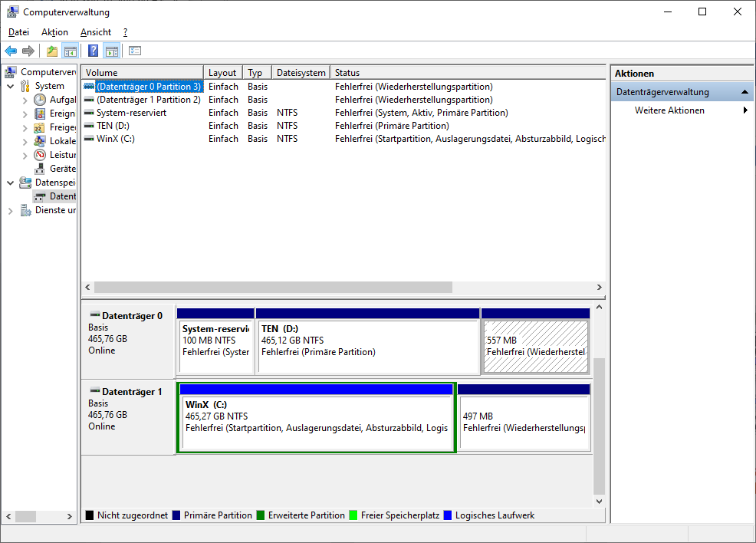The width and height of the screenshot is (756, 543).
Task: Click the Forward arrow toolbar icon
Action: tap(28, 51)
